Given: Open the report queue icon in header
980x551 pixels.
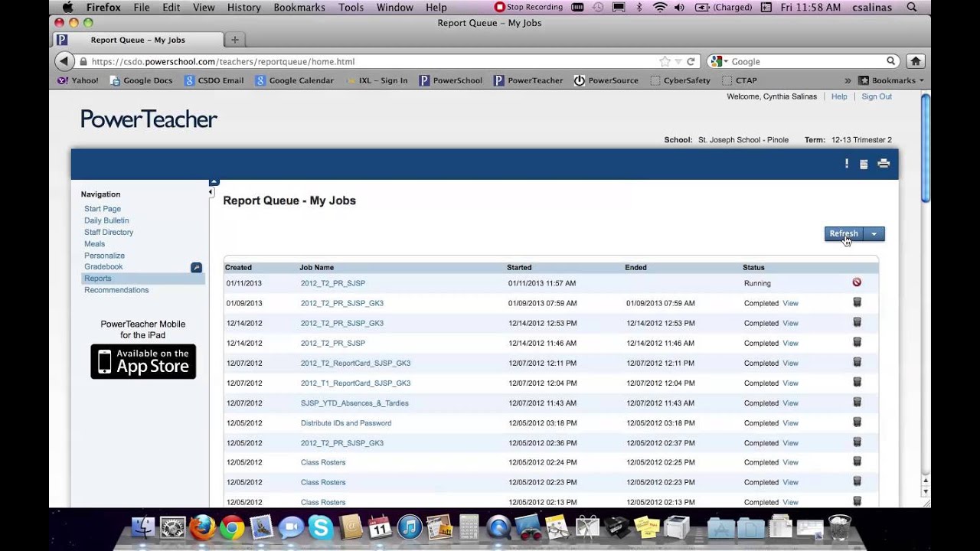Looking at the screenshot, I should tap(864, 164).
